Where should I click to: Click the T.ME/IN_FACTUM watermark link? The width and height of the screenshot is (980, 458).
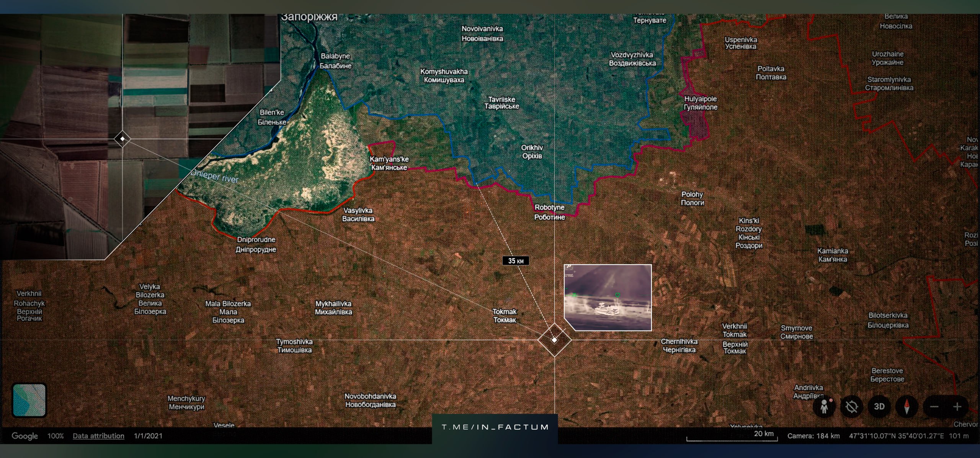pyautogui.click(x=495, y=427)
